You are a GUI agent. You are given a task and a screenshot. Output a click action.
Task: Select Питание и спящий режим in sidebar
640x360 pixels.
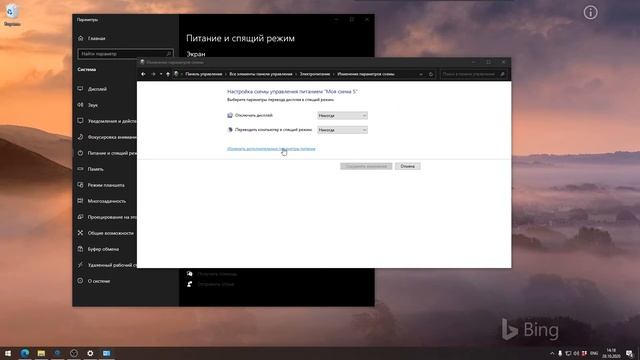click(x=107, y=153)
